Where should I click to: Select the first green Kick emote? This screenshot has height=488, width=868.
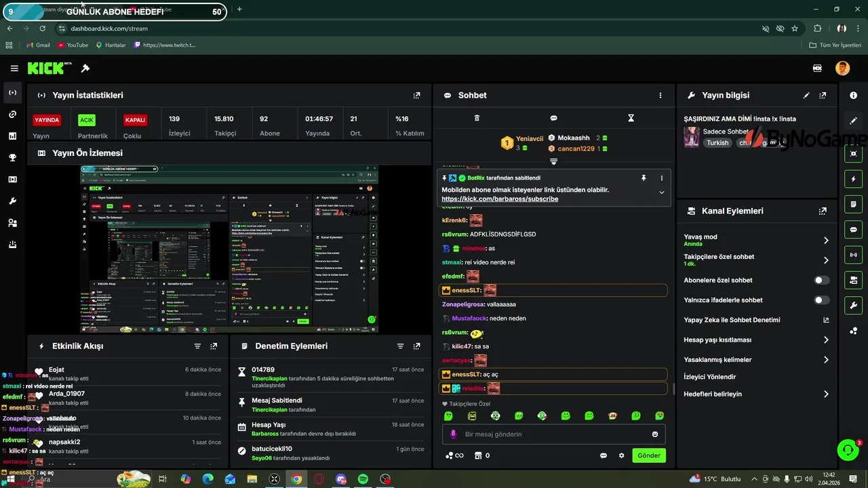tap(448, 416)
